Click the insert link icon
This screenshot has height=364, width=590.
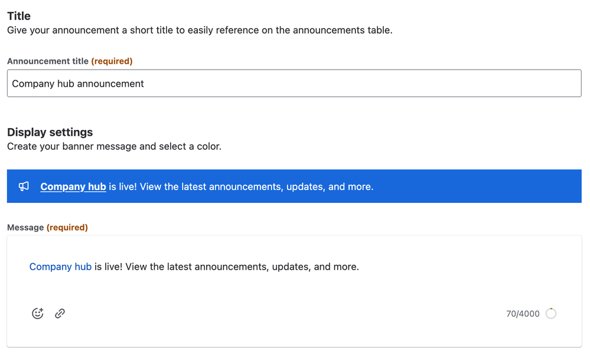tap(60, 313)
